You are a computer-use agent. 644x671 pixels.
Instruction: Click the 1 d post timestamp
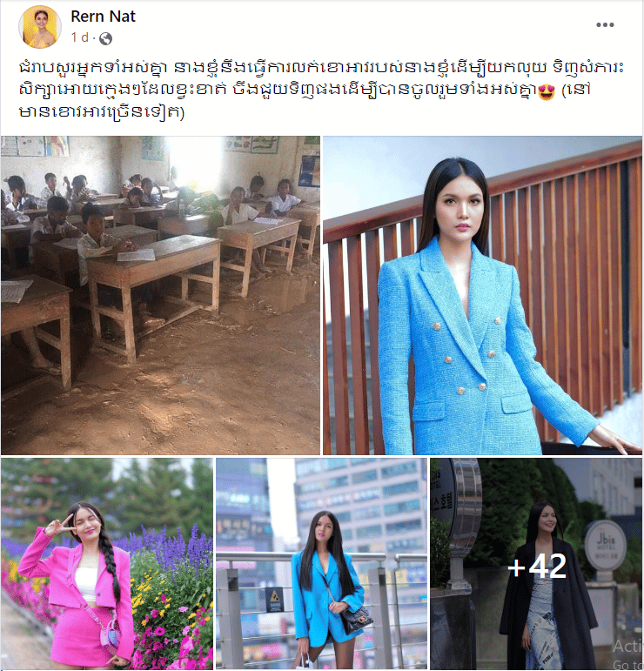coord(80,37)
